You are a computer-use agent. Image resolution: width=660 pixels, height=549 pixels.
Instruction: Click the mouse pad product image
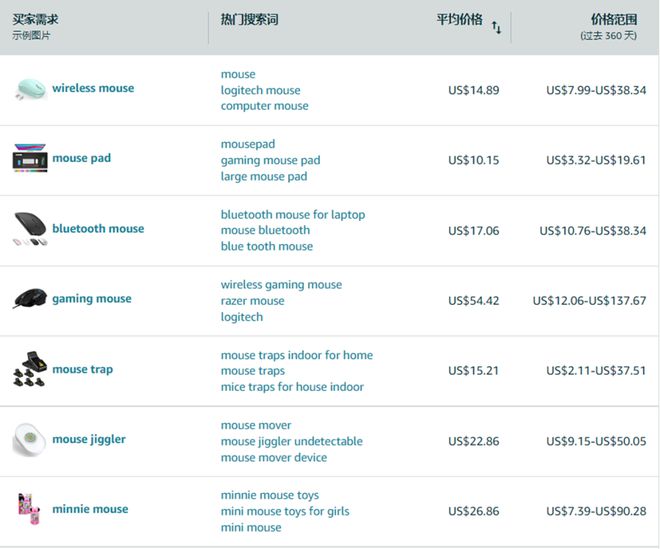point(29,159)
